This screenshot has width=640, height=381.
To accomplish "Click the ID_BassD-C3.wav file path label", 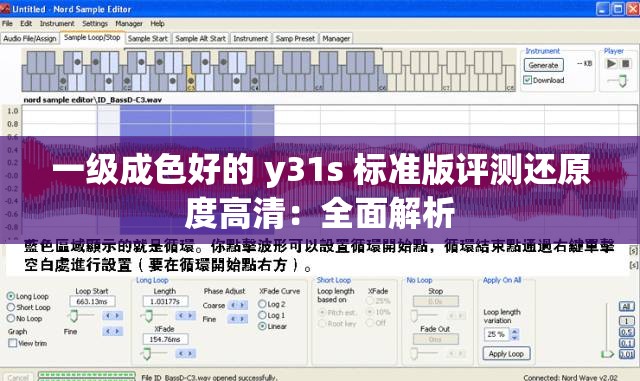I will [93, 100].
